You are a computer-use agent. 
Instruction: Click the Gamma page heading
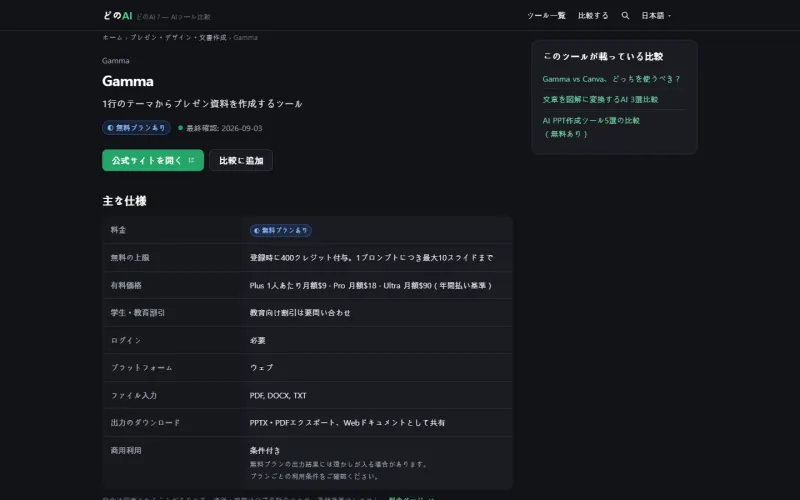128,81
